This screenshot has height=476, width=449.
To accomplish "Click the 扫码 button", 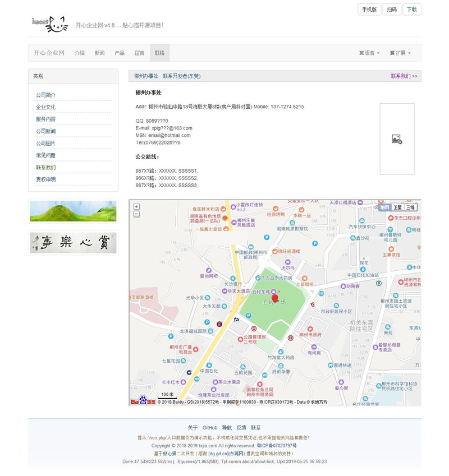I will pos(392,10).
